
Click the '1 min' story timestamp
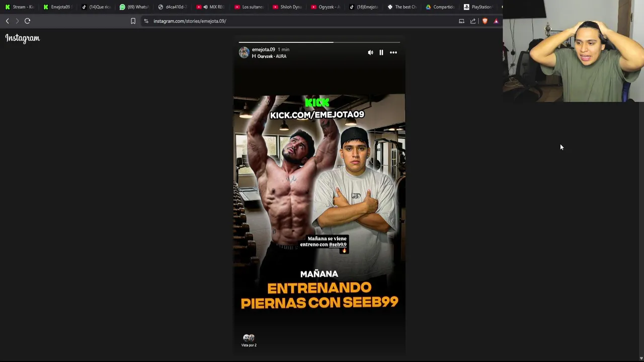pyautogui.click(x=283, y=49)
